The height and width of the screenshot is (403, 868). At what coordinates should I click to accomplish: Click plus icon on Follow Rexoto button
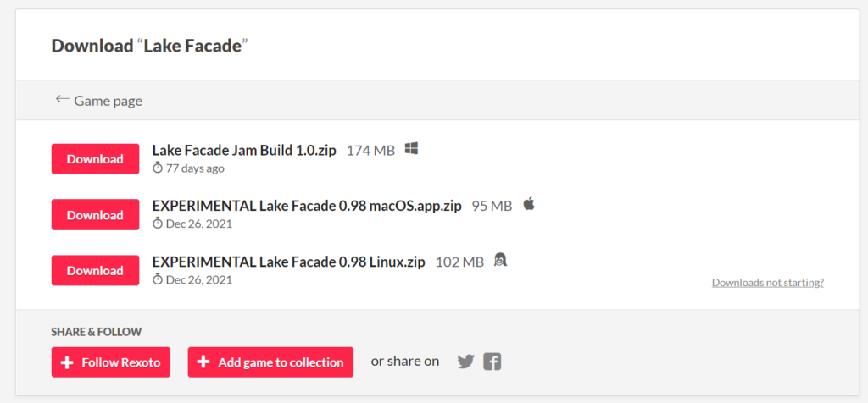coord(67,362)
